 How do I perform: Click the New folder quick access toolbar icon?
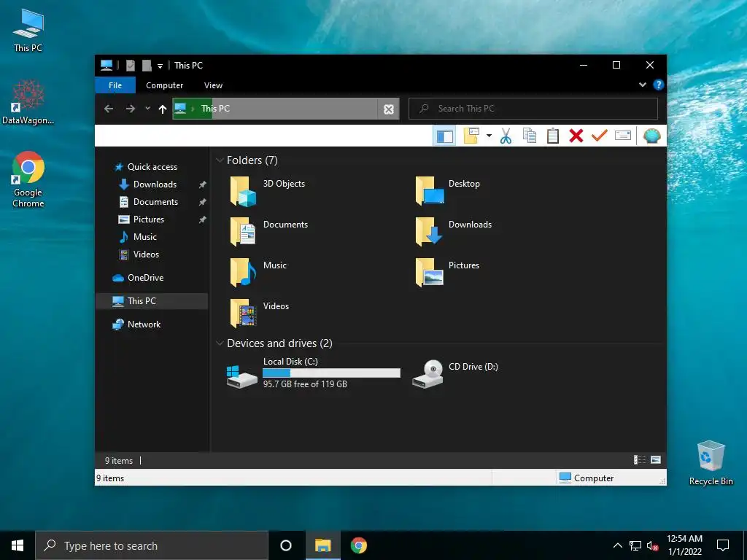(147, 65)
